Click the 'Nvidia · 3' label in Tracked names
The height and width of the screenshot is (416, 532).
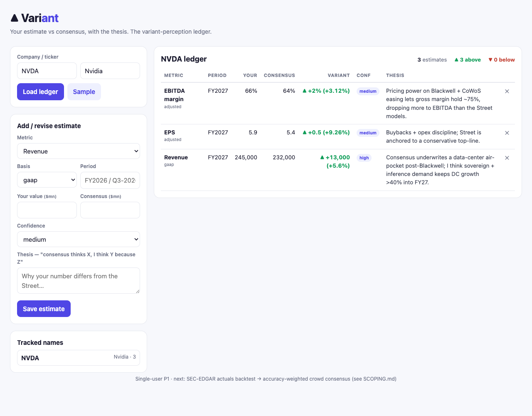pos(125,357)
